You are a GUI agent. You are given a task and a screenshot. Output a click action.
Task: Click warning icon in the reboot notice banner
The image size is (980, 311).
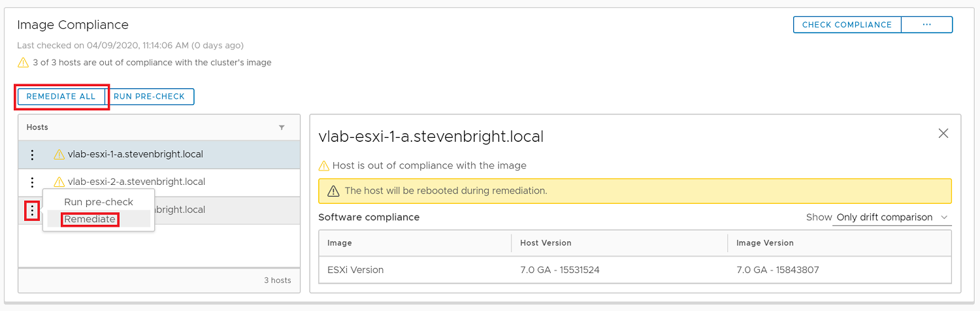click(x=333, y=191)
